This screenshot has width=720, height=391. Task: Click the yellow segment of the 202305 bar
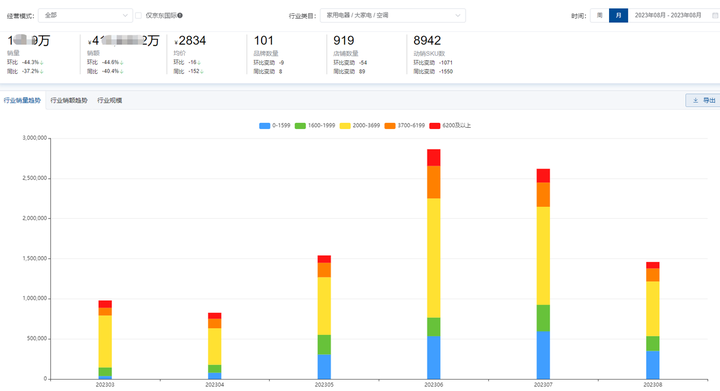tap(324, 306)
